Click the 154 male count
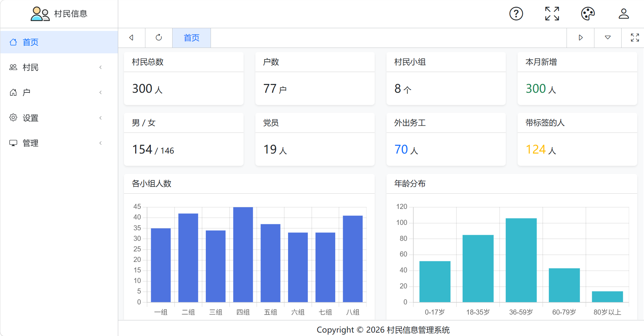This screenshot has height=336, width=644. click(142, 149)
